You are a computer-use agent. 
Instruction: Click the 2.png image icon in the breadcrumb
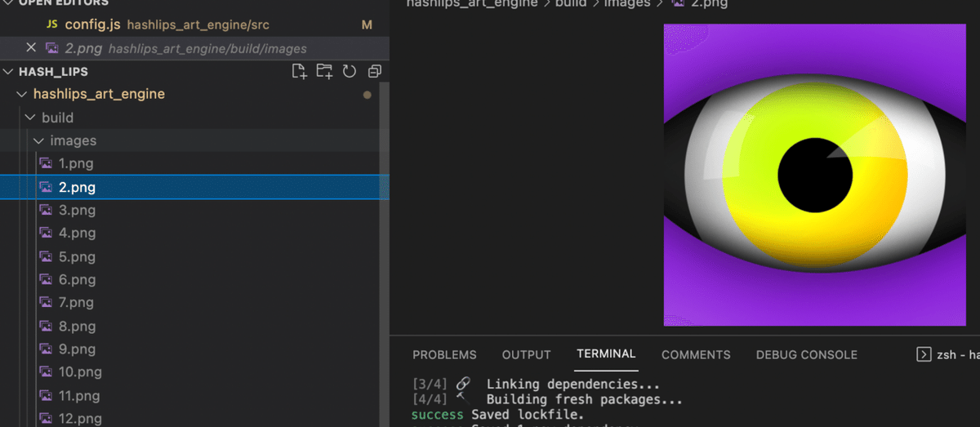pos(678,3)
